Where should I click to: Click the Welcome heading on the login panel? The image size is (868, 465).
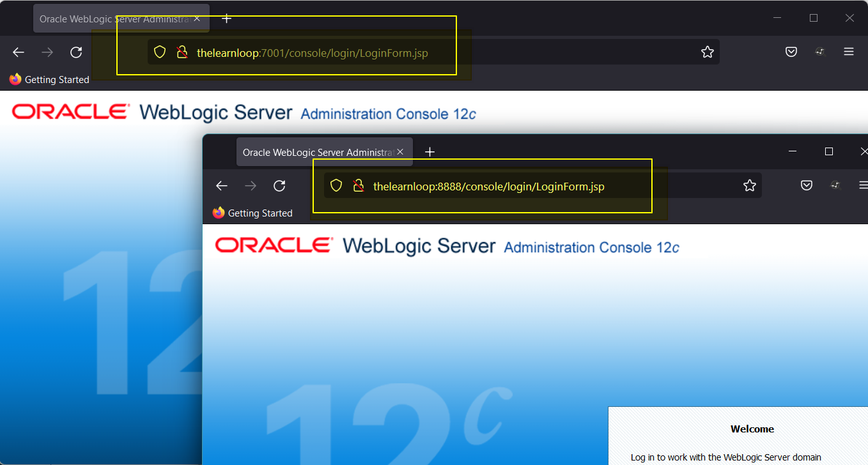[x=752, y=429]
